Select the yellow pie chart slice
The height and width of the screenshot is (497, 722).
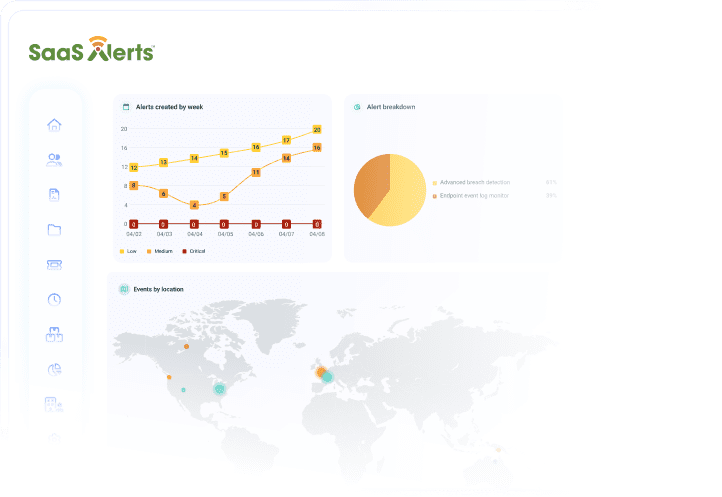tap(403, 191)
